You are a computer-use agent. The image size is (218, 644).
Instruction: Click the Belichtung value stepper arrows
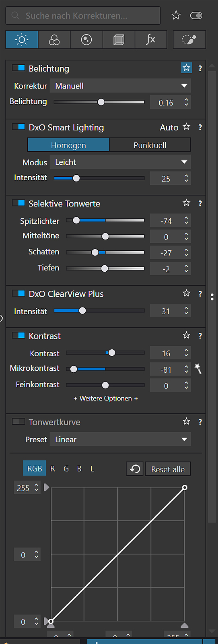coord(186,102)
